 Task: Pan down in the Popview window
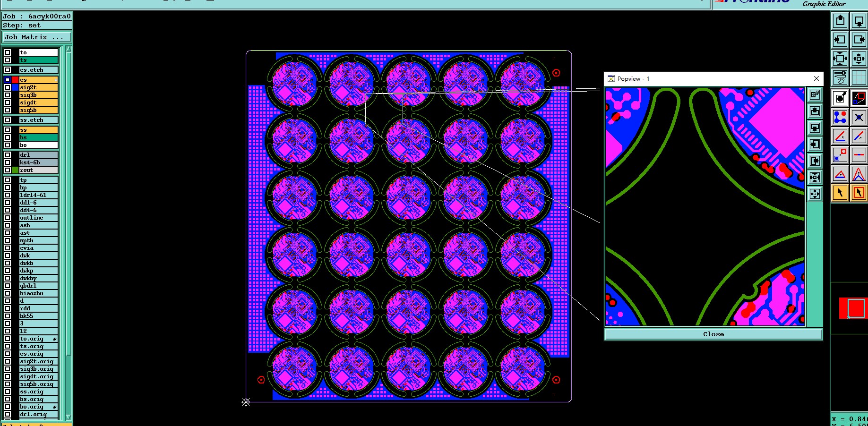[x=815, y=128]
